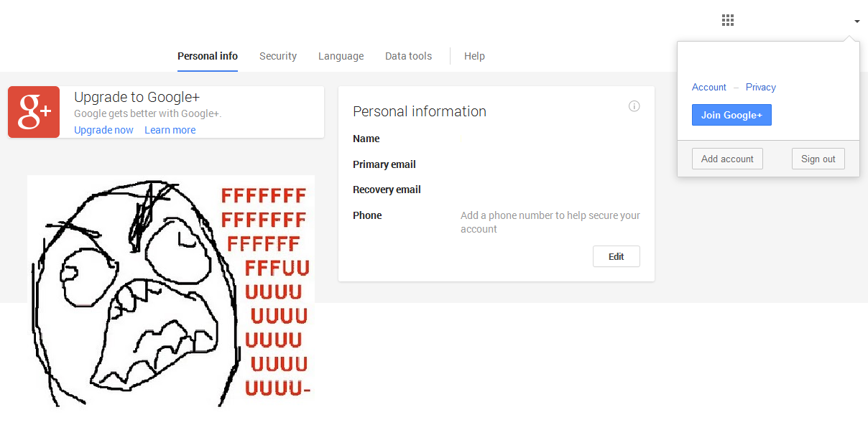The image size is (868, 425).
Task: Switch to the Personal info tab
Action: pos(208,56)
